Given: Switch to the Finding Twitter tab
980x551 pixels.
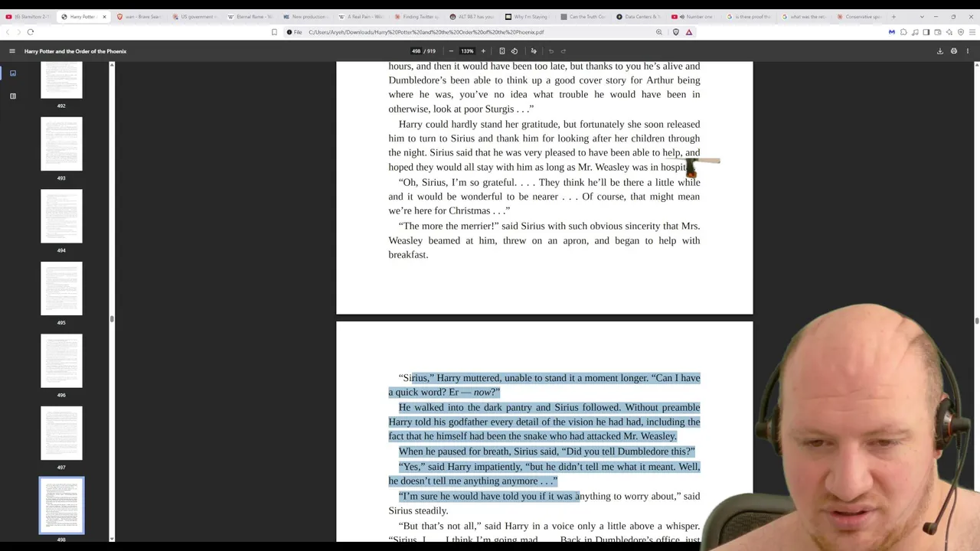Looking at the screenshot, I should [x=419, y=16].
